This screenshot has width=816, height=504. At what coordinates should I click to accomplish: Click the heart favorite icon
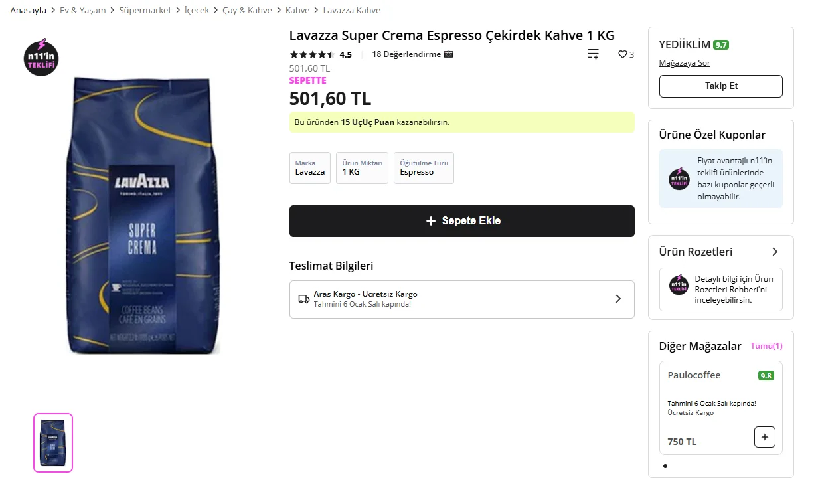pyautogui.click(x=622, y=54)
